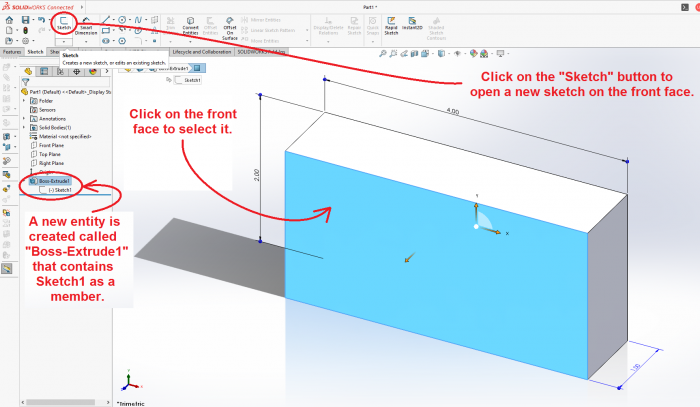Expand the Solid Bodies(1) tree node
Viewport: 700px width, 407px height.
tap(23, 127)
